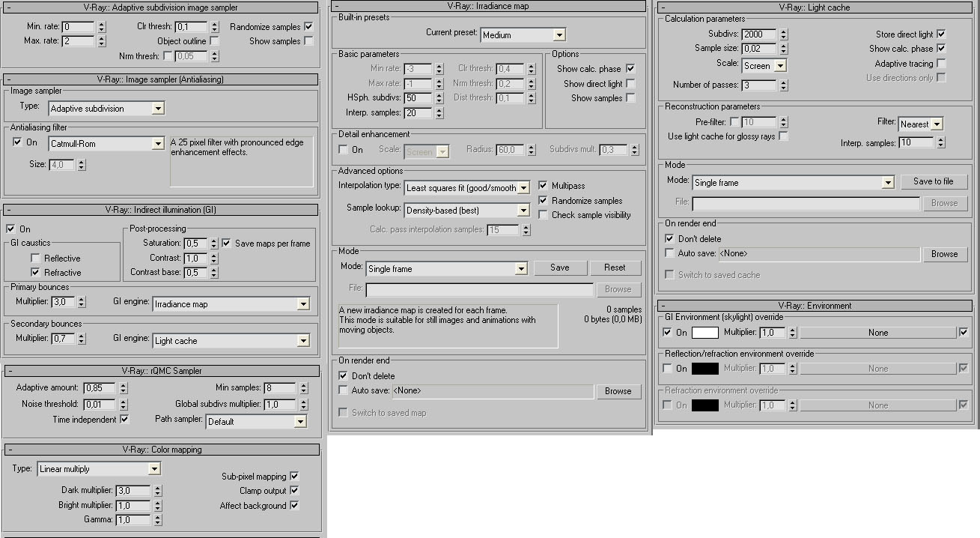Viewport: 980px width, 538px height.
Task: Open white GI Environment skylight color swatch
Action: [x=704, y=333]
